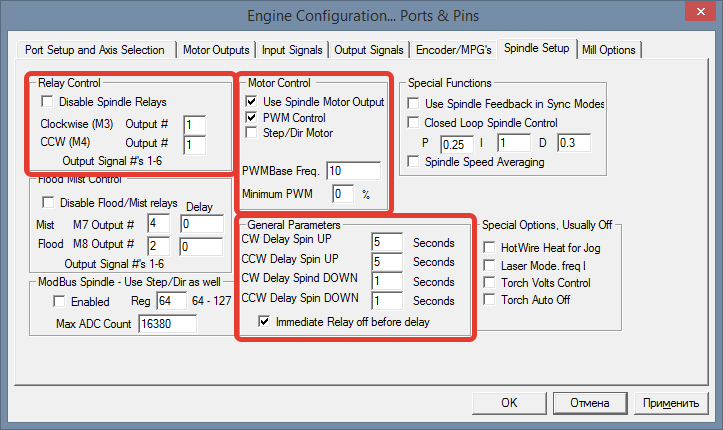The image size is (723, 430).
Task: Select the CW Delay Spin UP field
Action: [x=386, y=242]
